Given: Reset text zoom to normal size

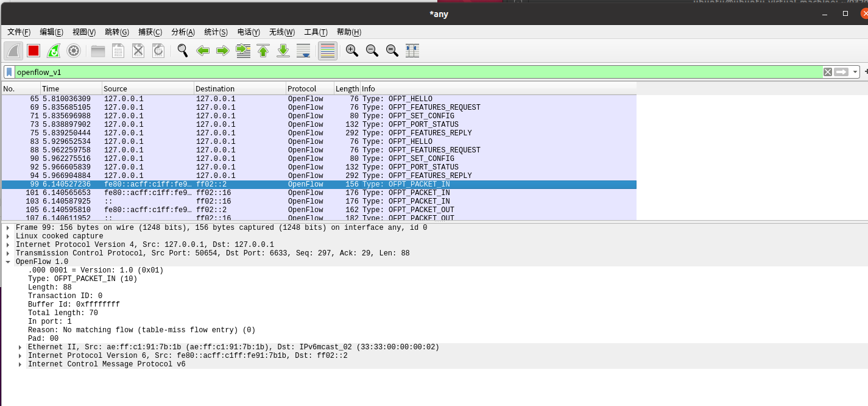Looking at the screenshot, I should [392, 51].
